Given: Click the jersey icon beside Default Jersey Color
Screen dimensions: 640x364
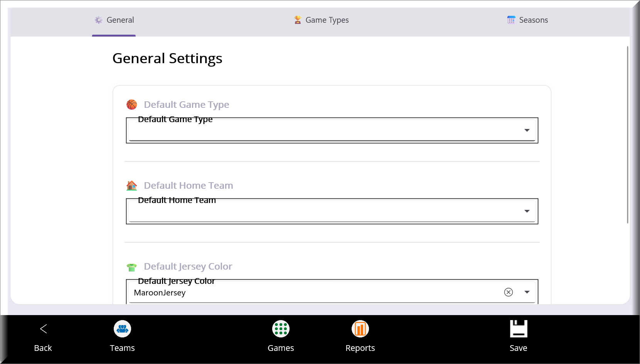Looking at the screenshot, I should click(x=132, y=267).
